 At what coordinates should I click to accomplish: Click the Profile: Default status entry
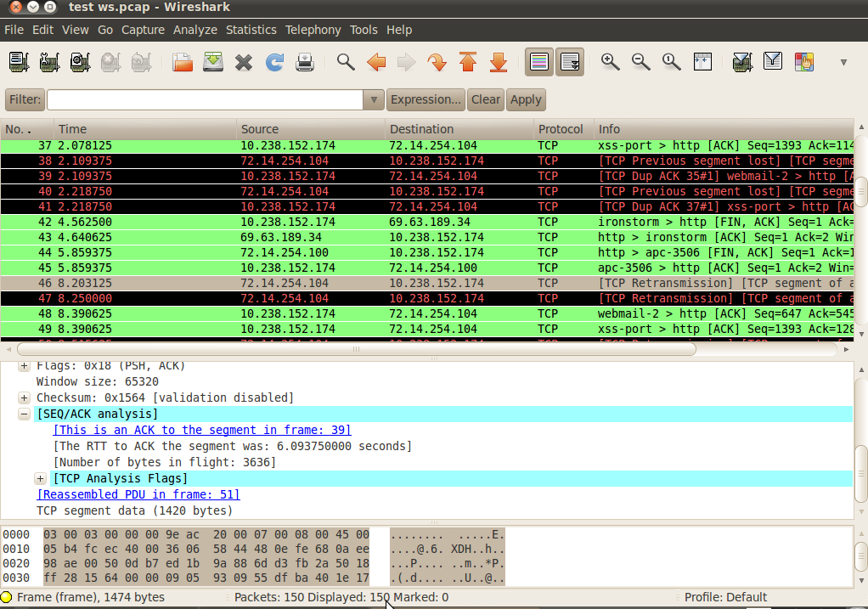tap(725, 597)
